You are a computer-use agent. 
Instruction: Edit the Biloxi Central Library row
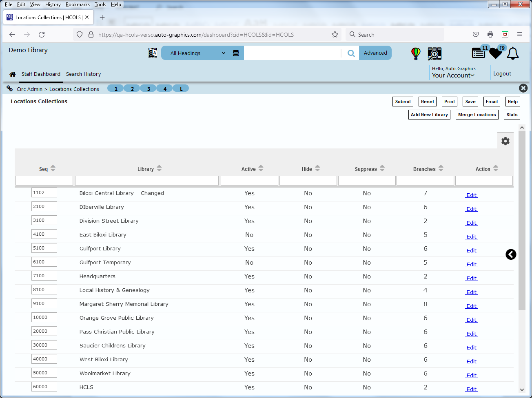click(472, 195)
